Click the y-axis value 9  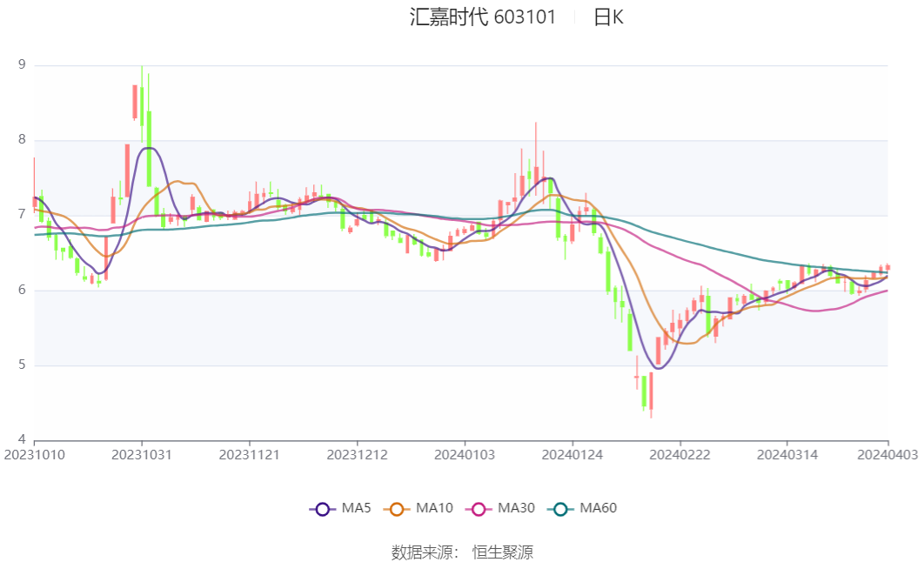point(22,64)
